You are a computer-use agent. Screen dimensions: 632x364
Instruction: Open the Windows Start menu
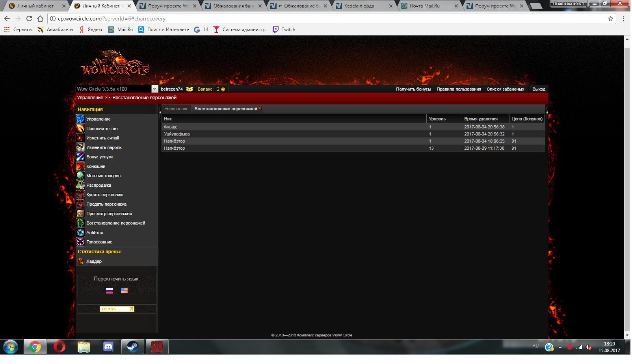click(x=11, y=347)
